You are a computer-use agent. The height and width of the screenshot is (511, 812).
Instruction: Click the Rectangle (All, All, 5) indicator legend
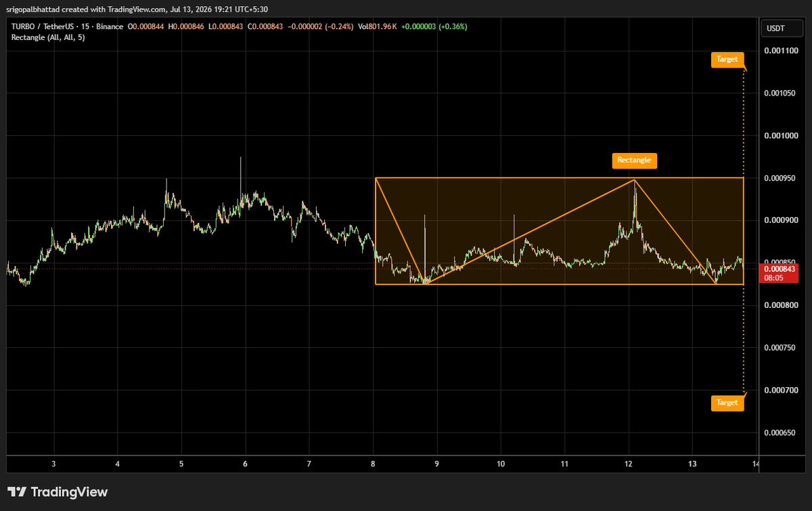(48, 37)
